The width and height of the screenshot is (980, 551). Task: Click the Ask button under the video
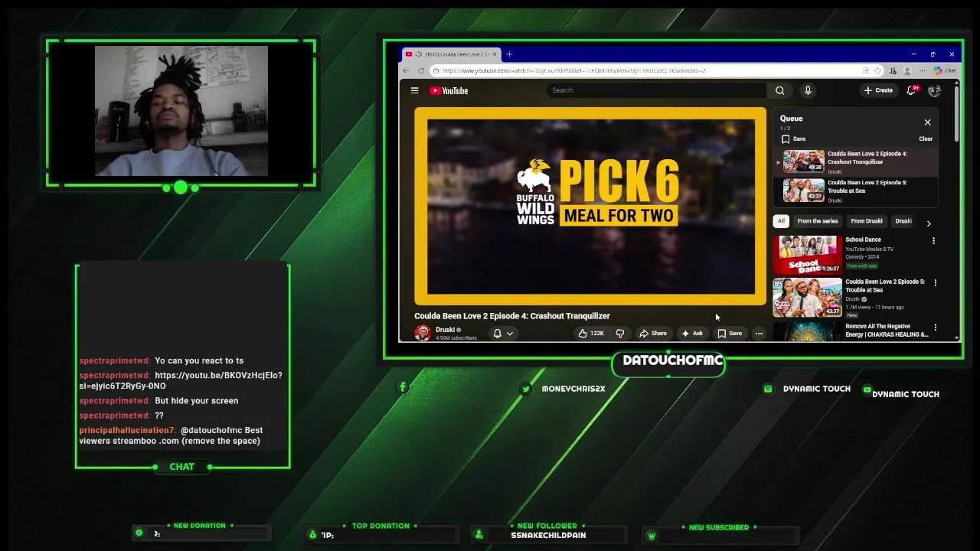tap(692, 333)
